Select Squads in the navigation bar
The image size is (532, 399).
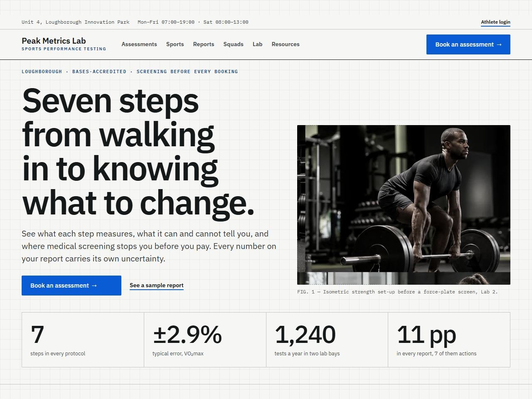tap(233, 44)
